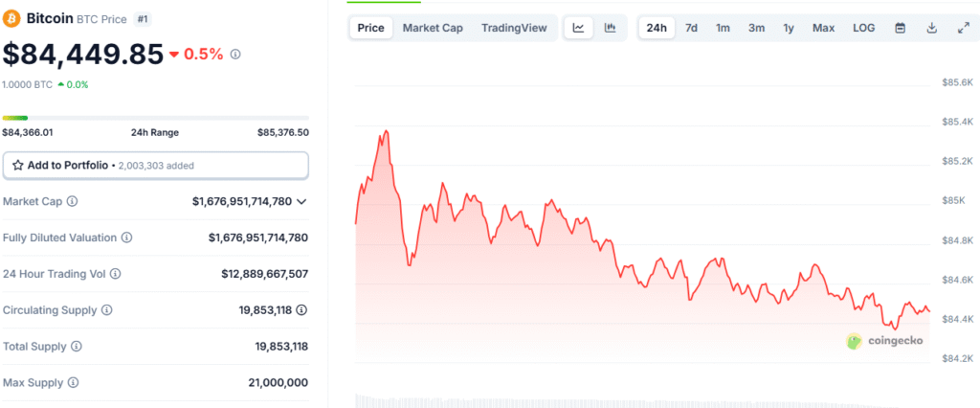Image resolution: width=980 pixels, height=408 pixels.
Task: Click the info icon beside Total Supply
Action: point(77,346)
